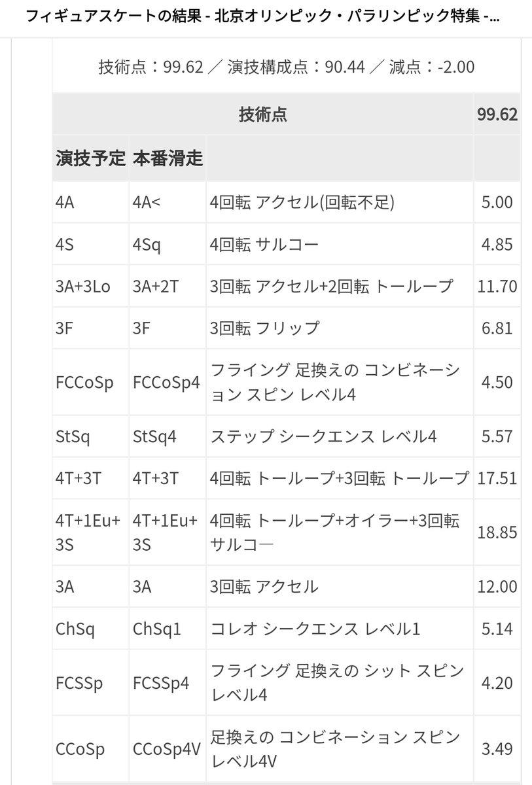Click the page title about フィギュアスケートの結果
This screenshot has height=785, width=532.
[262, 16]
